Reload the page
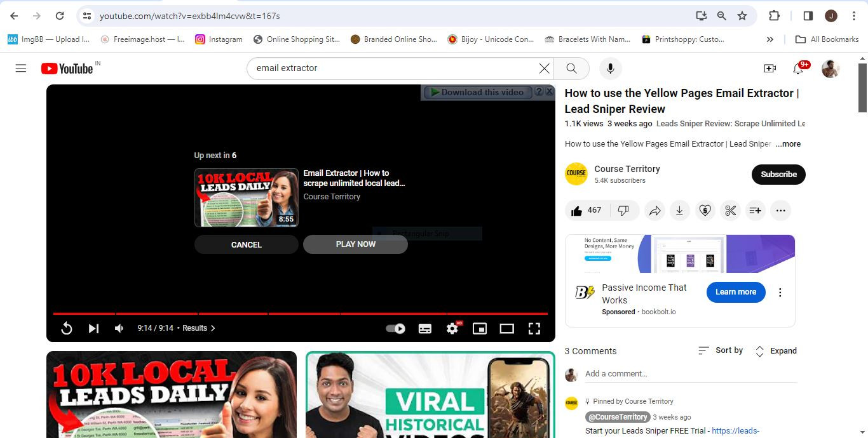Screen dimensions: 868x438 point(59,16)
